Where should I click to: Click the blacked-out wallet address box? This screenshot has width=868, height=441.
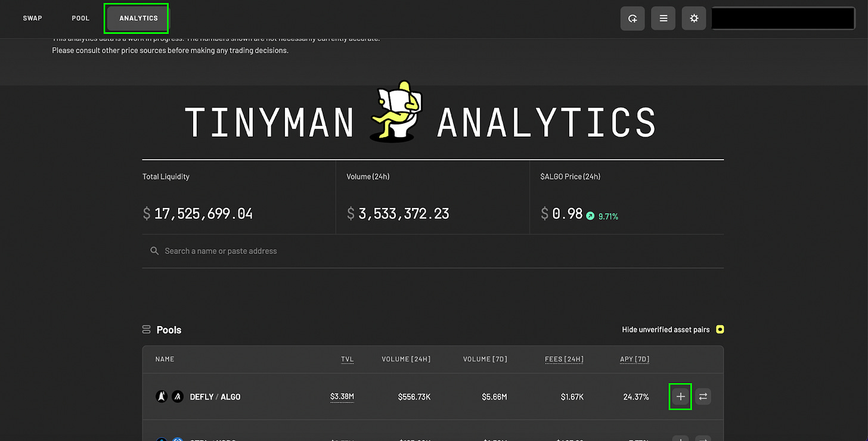(783, 18)
